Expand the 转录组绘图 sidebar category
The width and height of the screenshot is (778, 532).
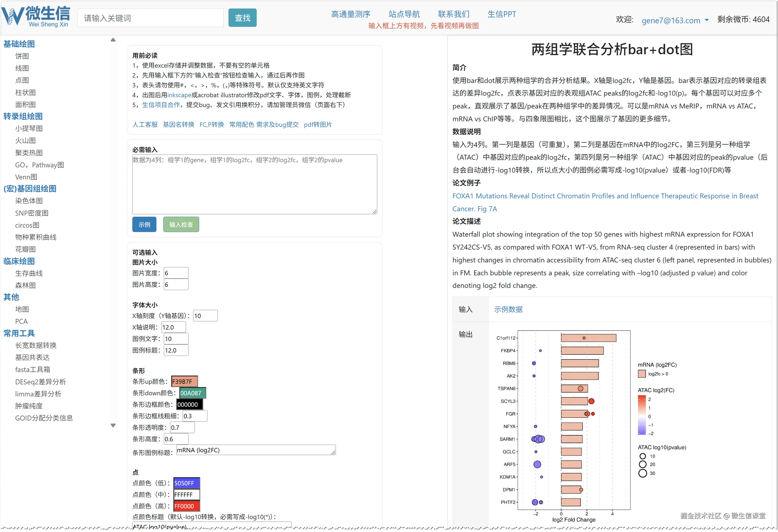23,116
